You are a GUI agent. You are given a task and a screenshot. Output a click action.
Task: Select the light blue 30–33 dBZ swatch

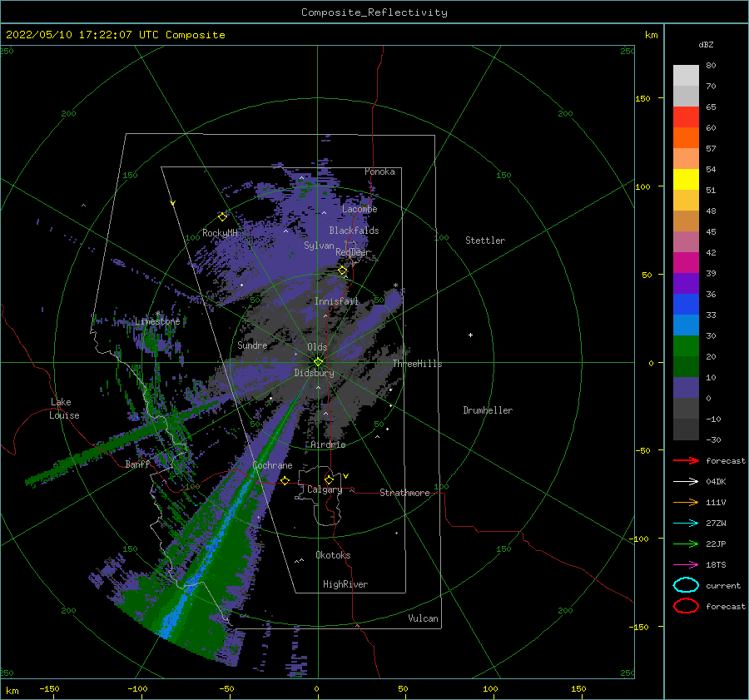click(x=686, y=325)
